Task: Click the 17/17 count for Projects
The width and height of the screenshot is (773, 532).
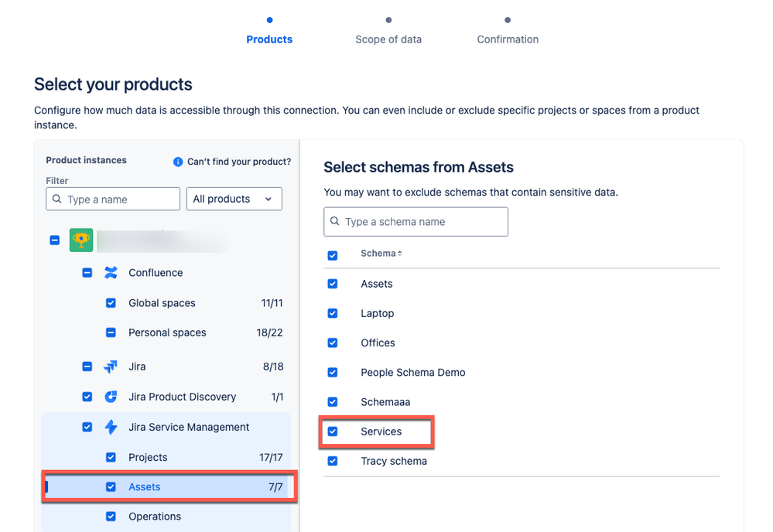Action: pos(271,457)
